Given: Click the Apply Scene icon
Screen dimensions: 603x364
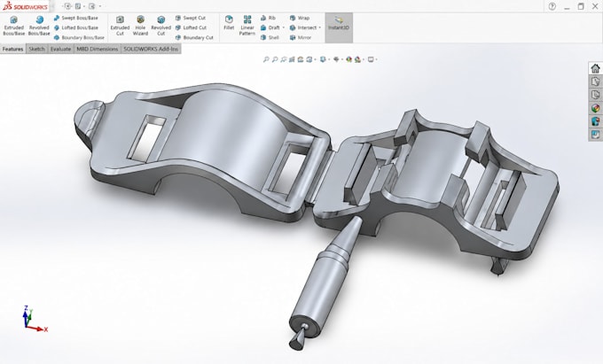Looking at the screenshot, I should click(357, 59).
